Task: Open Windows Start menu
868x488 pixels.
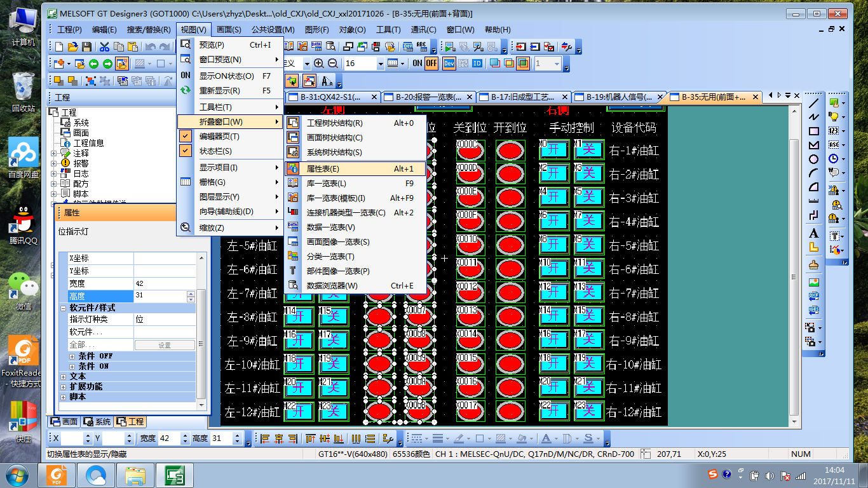Action: tap(16, 475)
